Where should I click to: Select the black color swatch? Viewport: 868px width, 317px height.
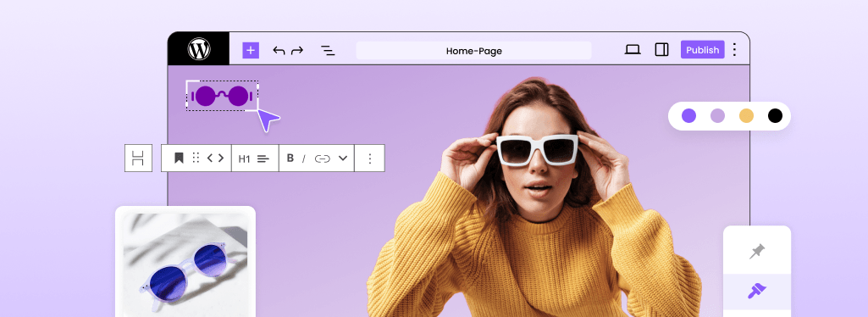click(x=775, y=116)
